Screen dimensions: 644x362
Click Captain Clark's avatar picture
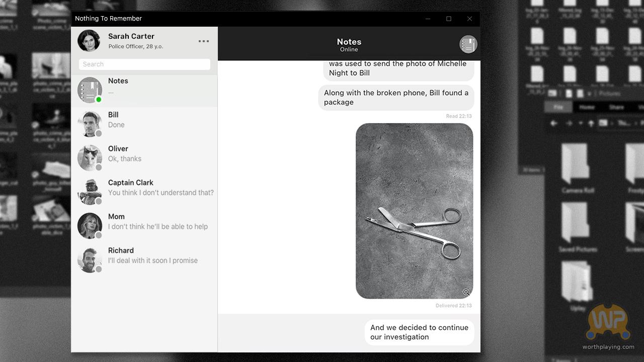90,191
